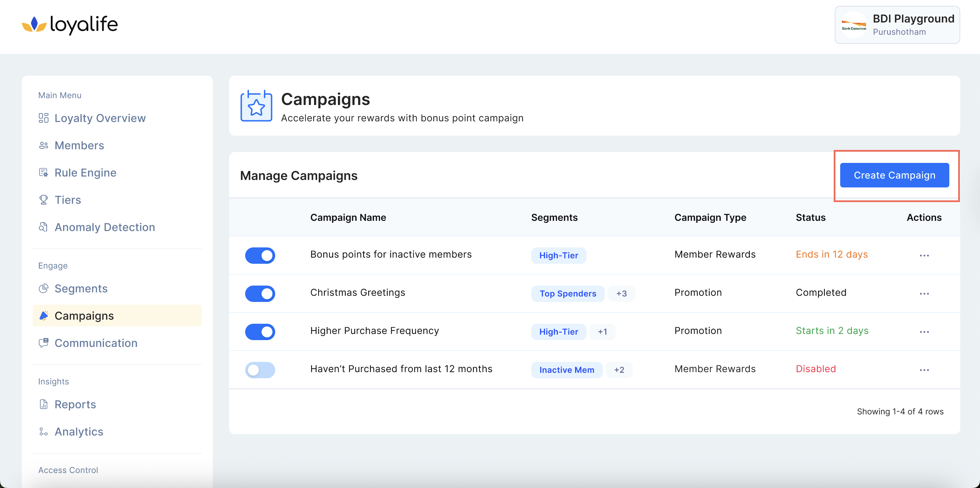Turn off the Christmas Greetings campaign toggle
The height and width of the screenshot is (488, 980).
[x=260, y=293]
